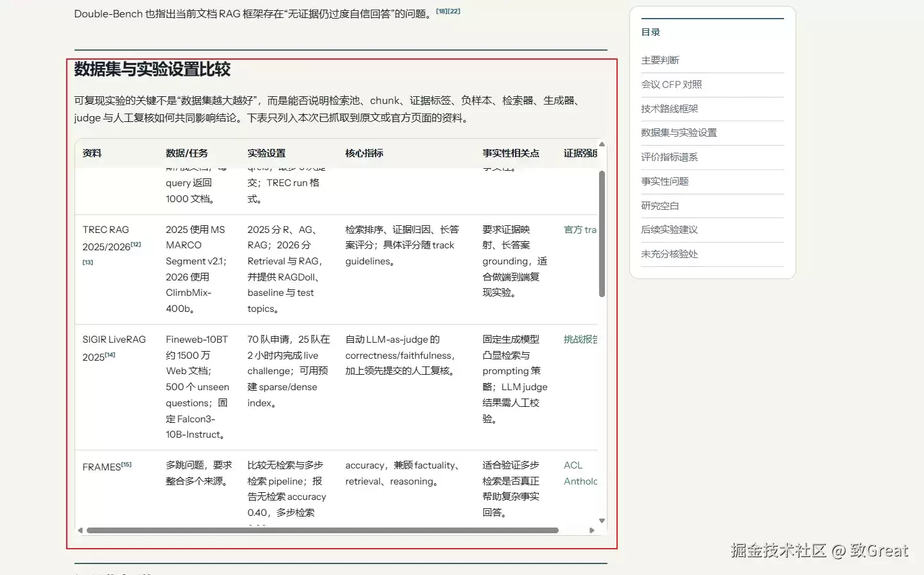Click the horizontal scroll-left arrow

click(80, 530)
